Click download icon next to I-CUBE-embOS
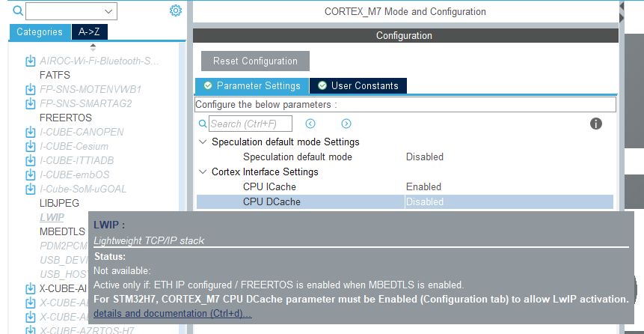 [x=30, y=174]
